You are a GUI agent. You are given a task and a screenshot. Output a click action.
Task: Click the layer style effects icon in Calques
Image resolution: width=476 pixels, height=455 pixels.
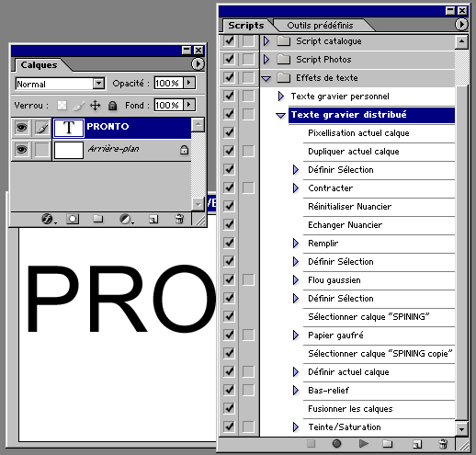48,219
